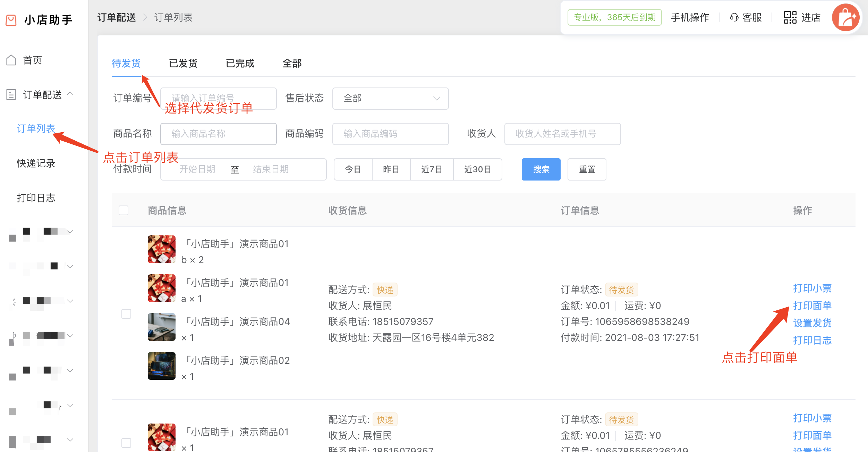Viewport: 868px width, 452px height.
Task: Open 首页 in the sidebar
Action: 32,60
